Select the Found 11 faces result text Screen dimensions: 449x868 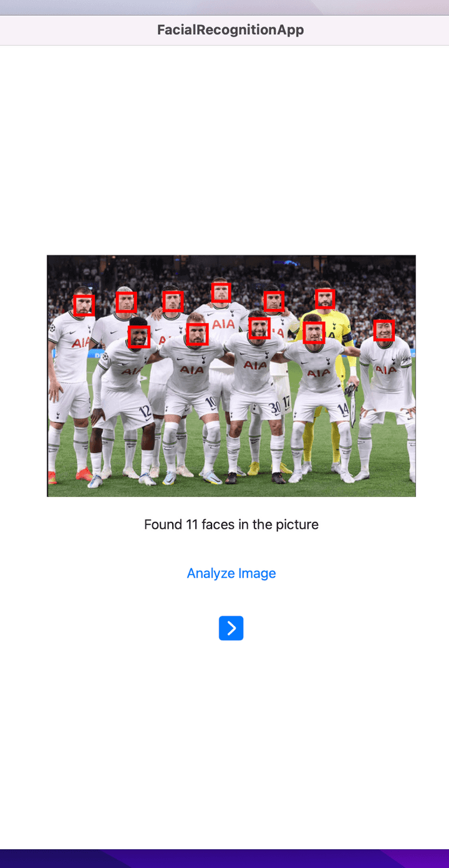[231, 525]
